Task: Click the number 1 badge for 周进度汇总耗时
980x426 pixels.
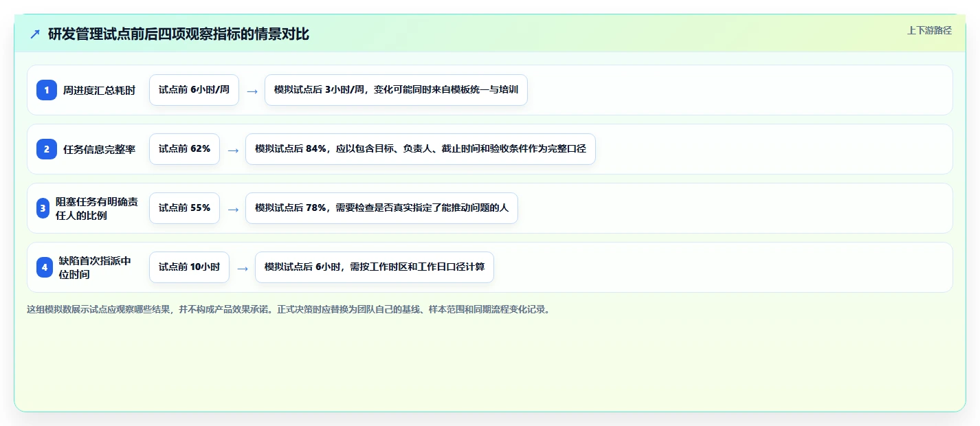Action: point(47,90)
